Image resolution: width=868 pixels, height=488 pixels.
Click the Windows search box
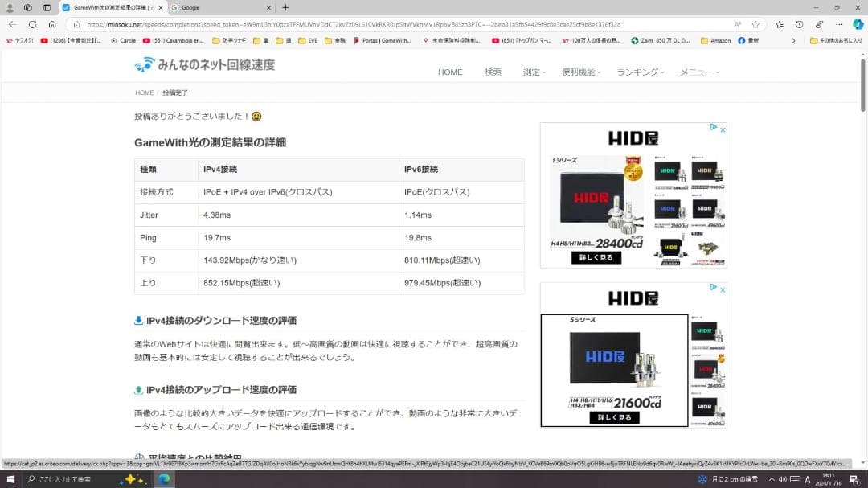(x=64, y=479)
